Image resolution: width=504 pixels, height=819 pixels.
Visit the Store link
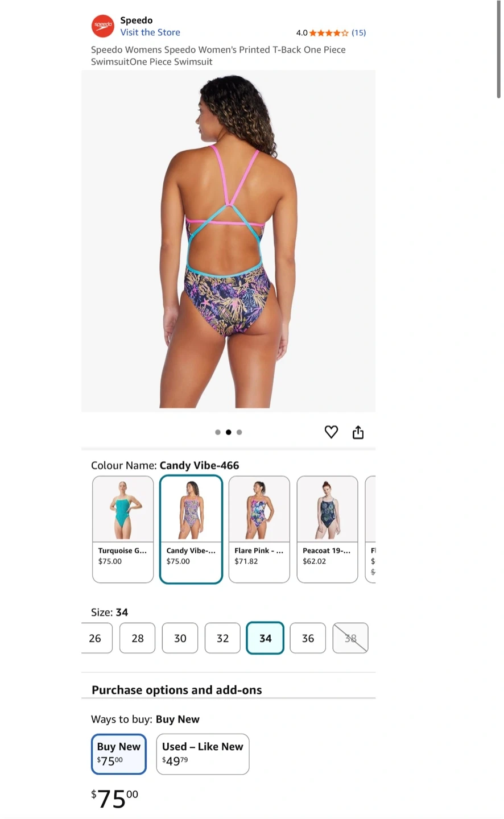click(150, 32)
